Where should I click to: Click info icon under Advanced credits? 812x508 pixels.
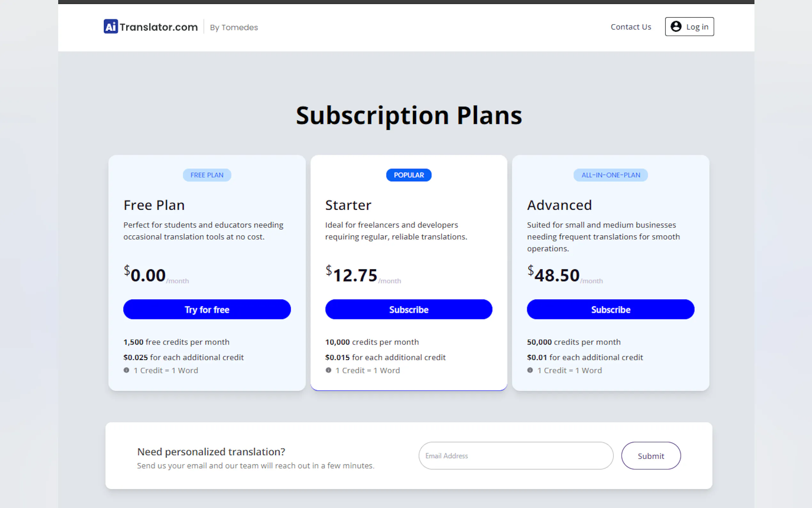(530, 370)
